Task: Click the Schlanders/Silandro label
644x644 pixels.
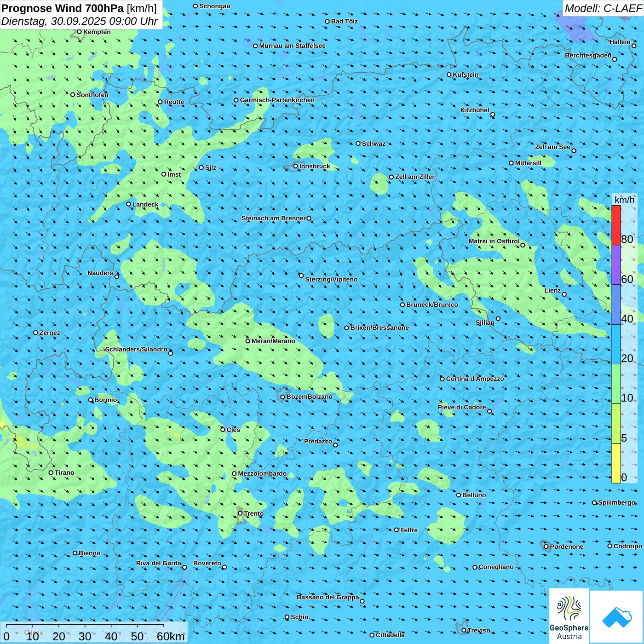Action: [136, 349]
